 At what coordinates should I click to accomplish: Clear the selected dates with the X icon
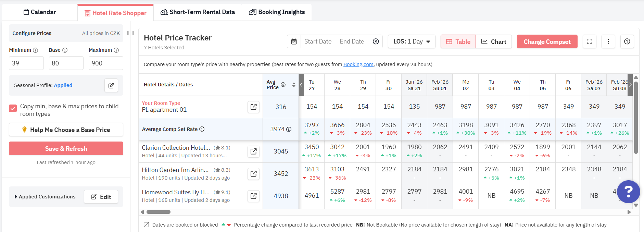pyautogui.click(x=376, y=41)
